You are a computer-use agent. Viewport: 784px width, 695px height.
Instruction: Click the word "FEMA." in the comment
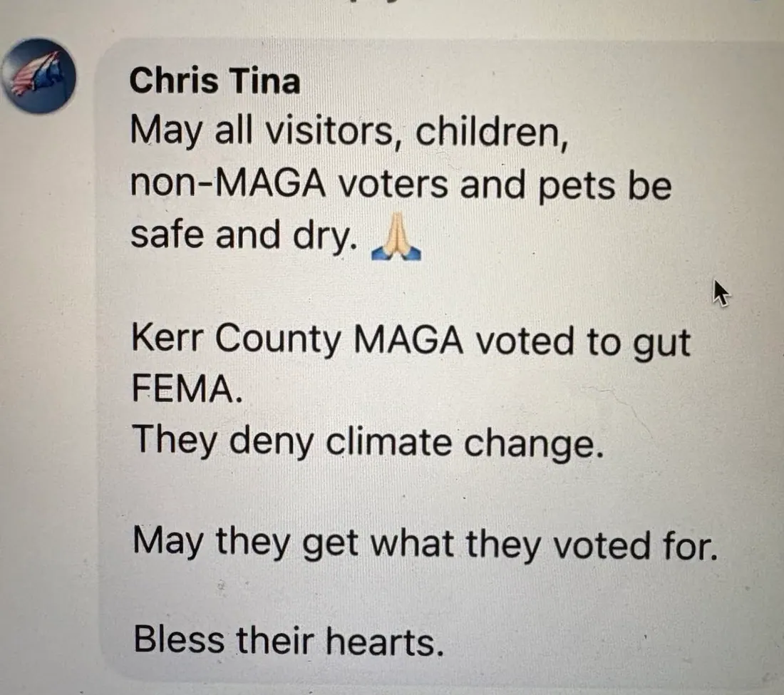tap(187, 389)
